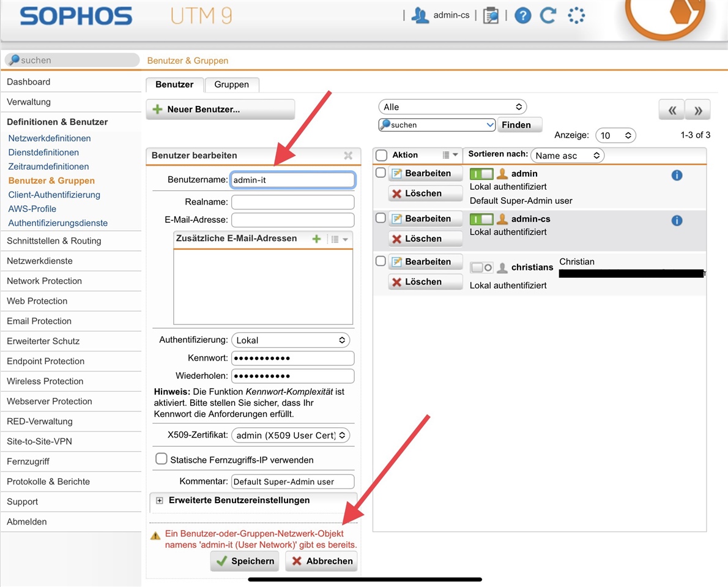Screen dimensions: 728x587
Task: Click the Sophos UTM 9 logo
Action: pos(125,16)
